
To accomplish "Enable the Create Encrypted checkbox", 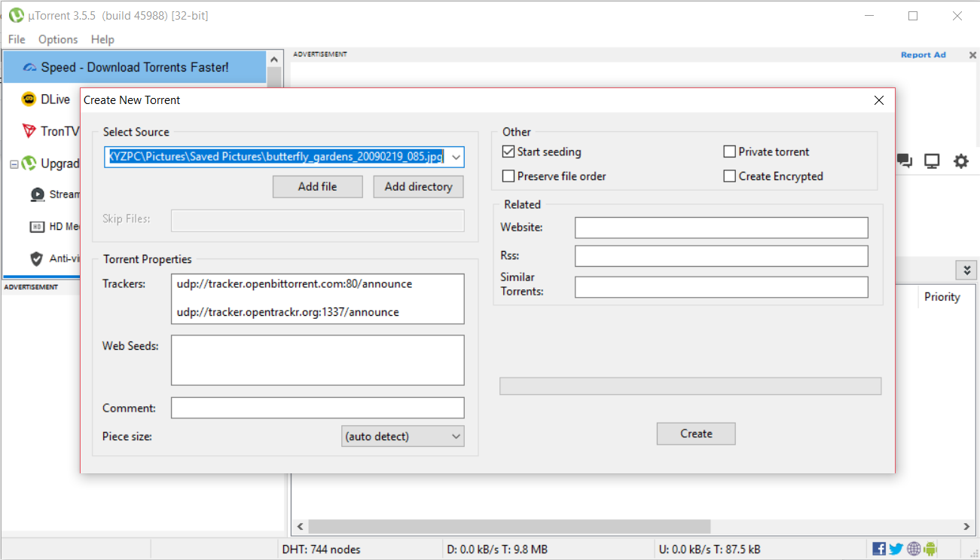I will (x=729, y=176).
